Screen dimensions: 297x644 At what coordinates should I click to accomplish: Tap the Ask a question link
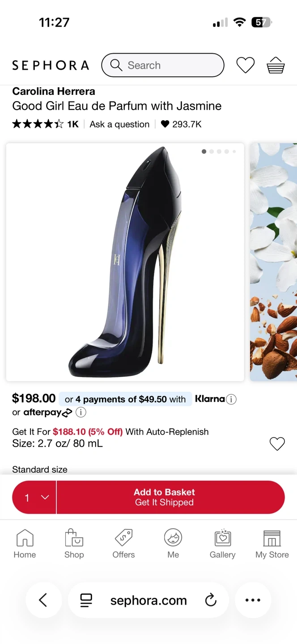119,124
